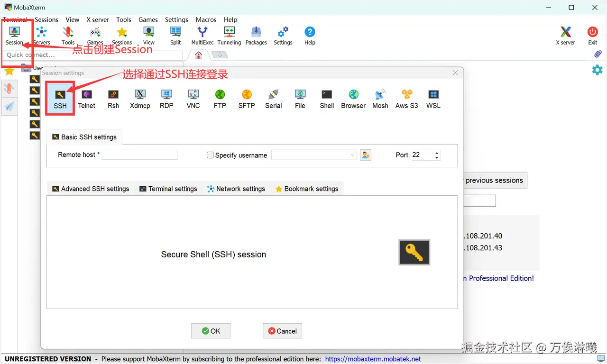Choose the Serial session type
The height and width of the screenshot is (364, 607).
coord(274,99)
